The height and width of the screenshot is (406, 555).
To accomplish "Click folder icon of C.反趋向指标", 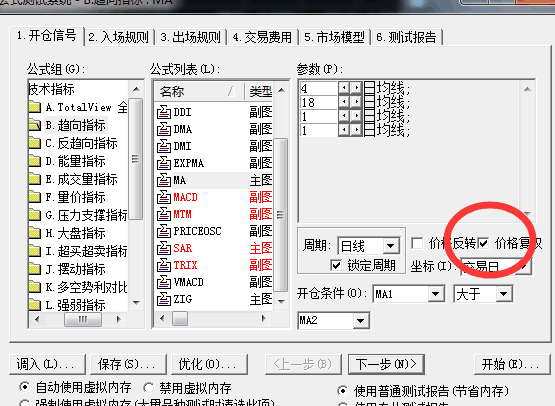I will pos(35,143).
